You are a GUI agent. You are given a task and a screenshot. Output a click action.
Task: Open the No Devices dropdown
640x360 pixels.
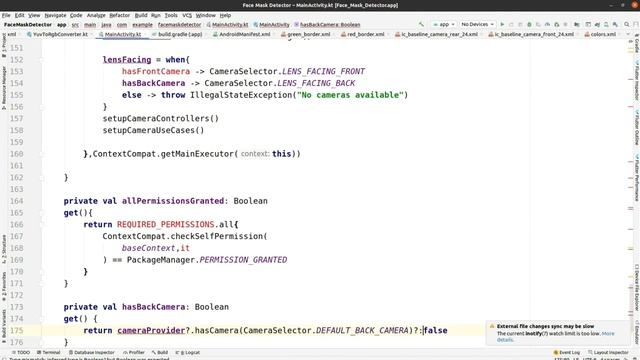[x=477, y=24]
